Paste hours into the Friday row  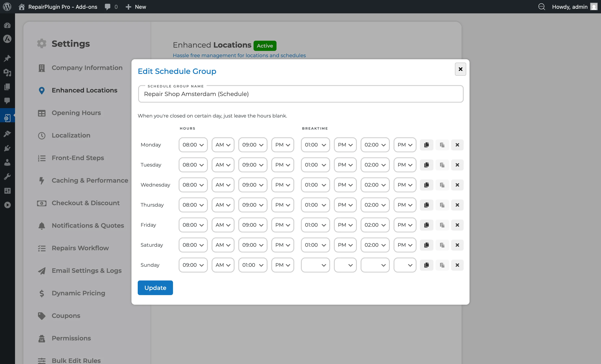click(x=442, y=225)
